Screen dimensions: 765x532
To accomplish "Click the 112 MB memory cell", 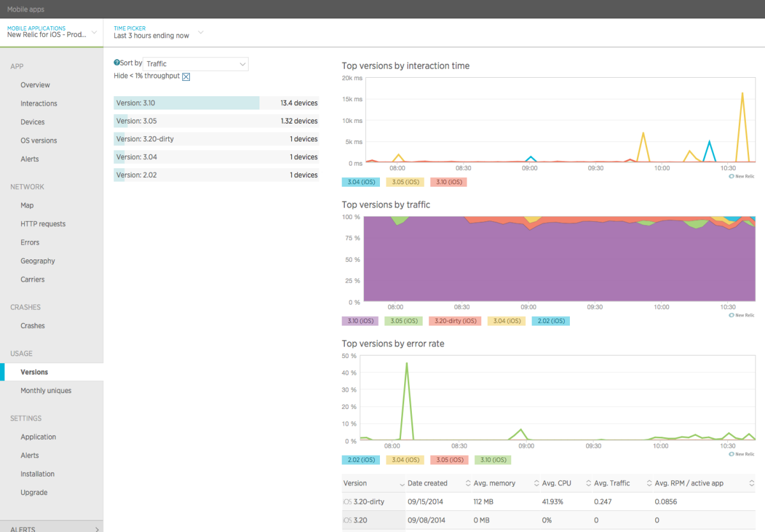I will pos(484,501).
